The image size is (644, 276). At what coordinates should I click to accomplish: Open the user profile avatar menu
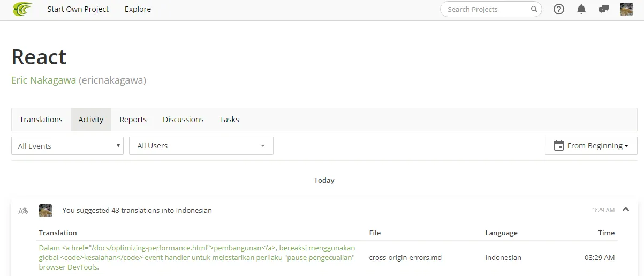click(x=626, y=9)
